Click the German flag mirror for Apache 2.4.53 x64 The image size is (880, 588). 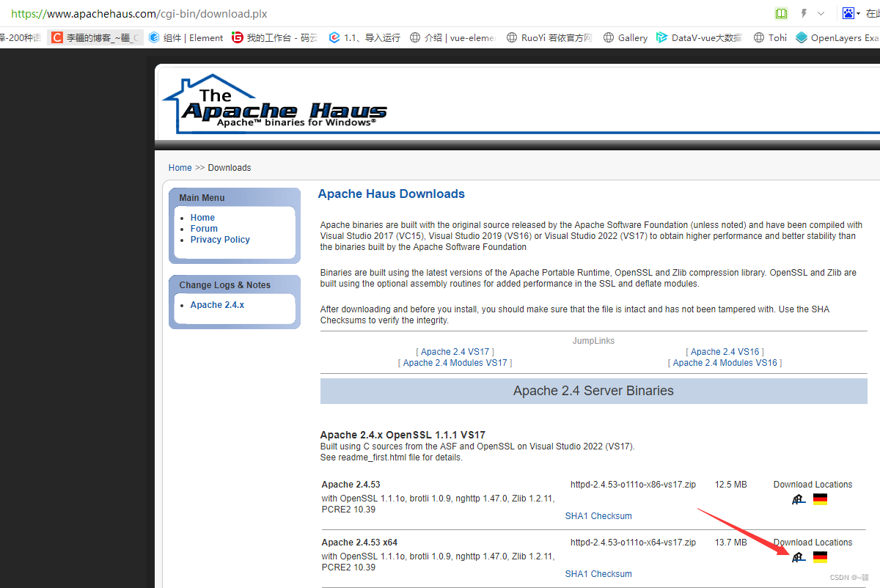819,556
